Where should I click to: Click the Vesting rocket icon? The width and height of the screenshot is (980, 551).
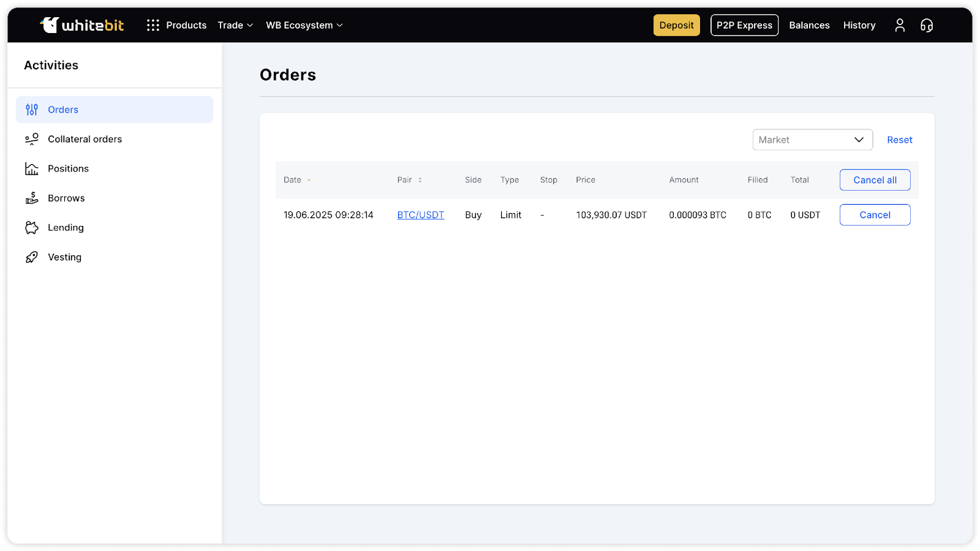(32, 257)
